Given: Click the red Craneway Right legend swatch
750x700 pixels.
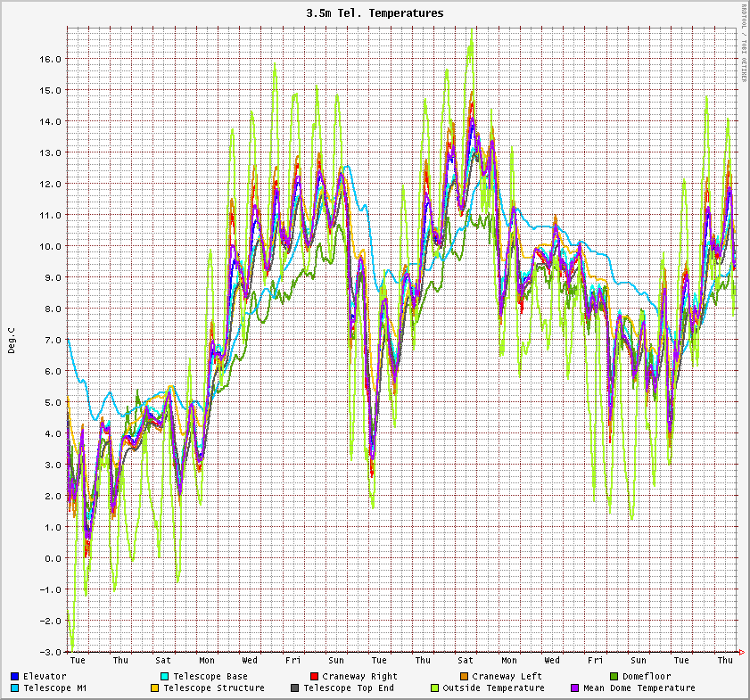Looking at the screenshot, I should [x=315, y=677].
